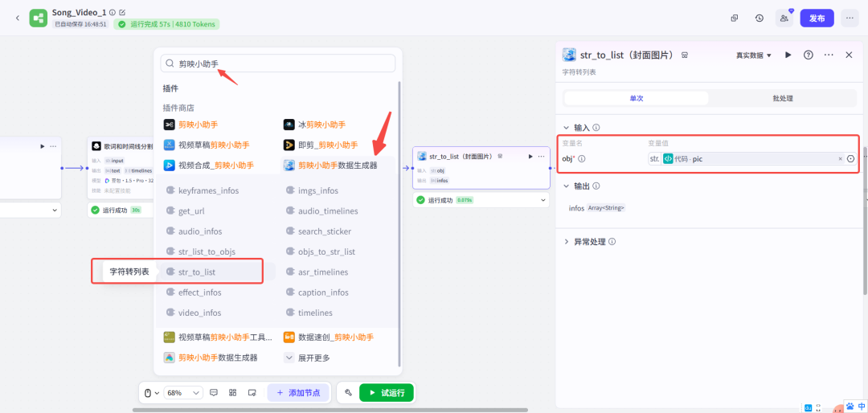Switch to the 批处理 tab
The width and height of the screenshot is (868, 413).
coord(783,98)
